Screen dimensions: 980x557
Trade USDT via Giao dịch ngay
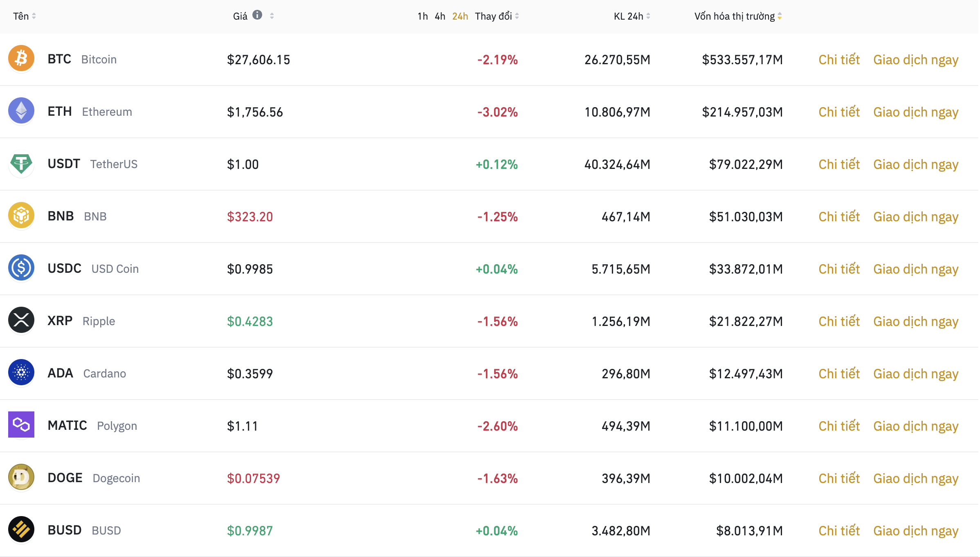point(916,165)
